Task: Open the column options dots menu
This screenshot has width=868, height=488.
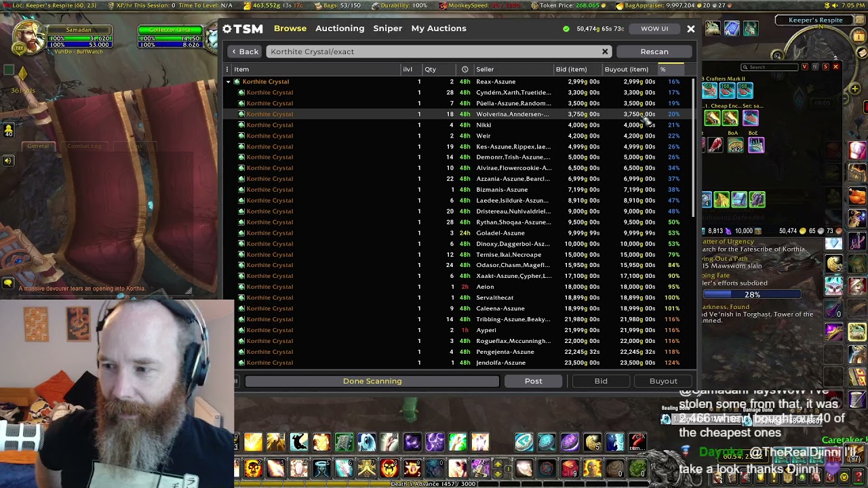Action: point(227,69)
